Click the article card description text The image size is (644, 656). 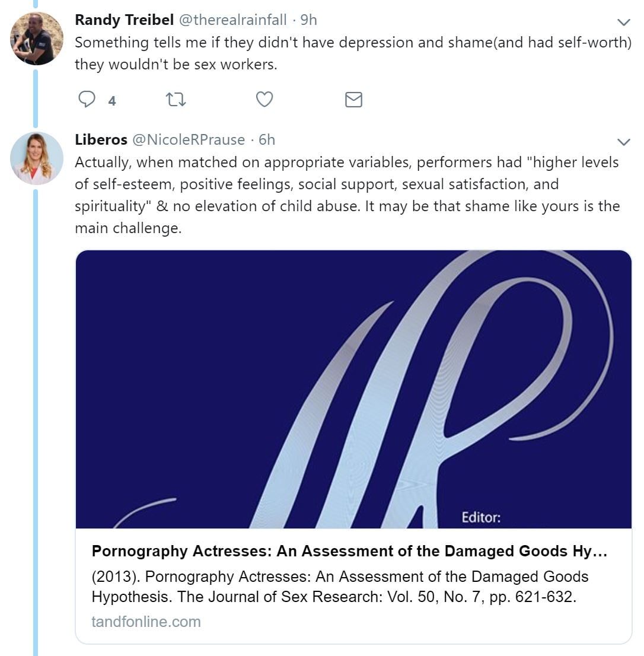coord(340,587)
